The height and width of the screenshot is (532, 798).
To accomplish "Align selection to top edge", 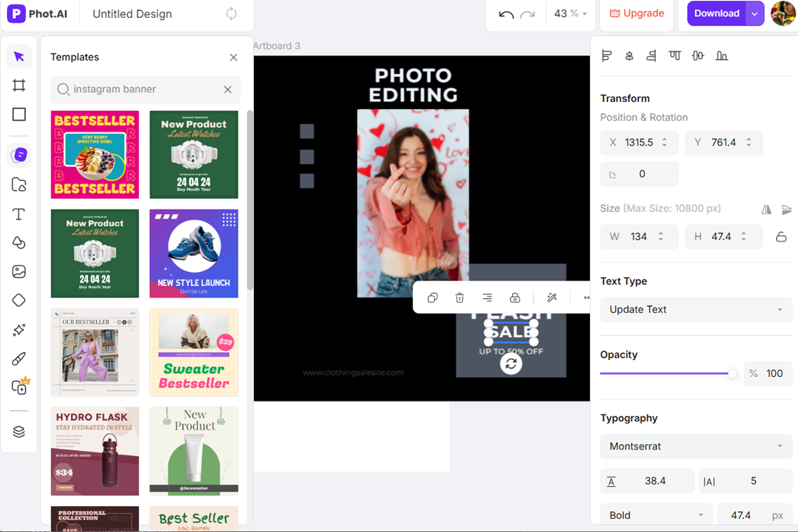I will [675, 55].
